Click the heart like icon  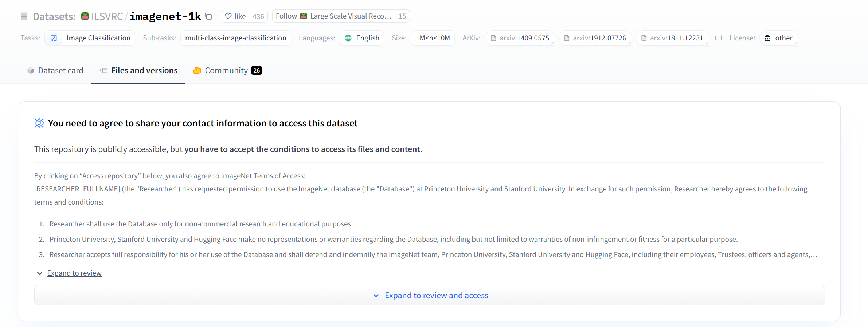(228, 16)
